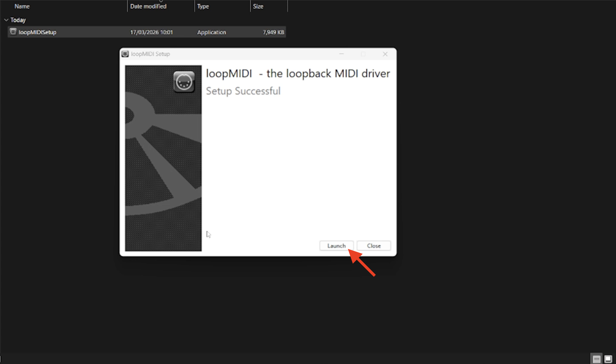Switch to Details view icon in status bar
This screenshot has width=616, height=364.
tap(596, 359)
